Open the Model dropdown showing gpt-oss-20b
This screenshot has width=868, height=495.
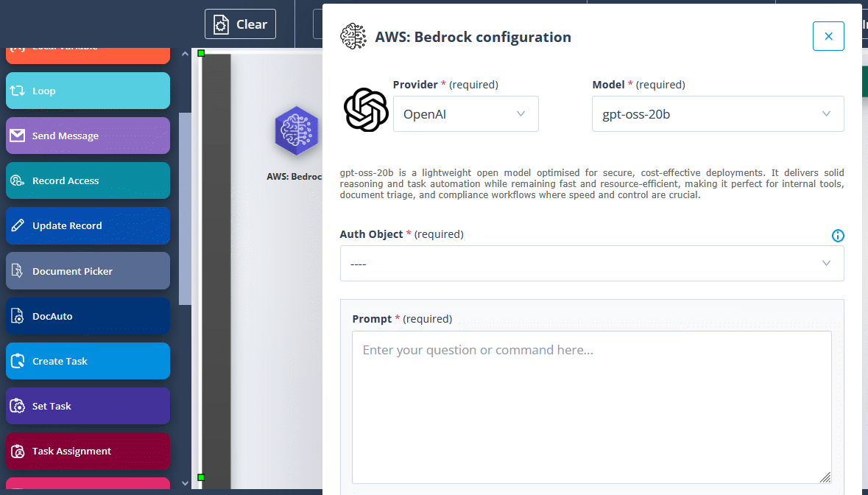[718, 114]
